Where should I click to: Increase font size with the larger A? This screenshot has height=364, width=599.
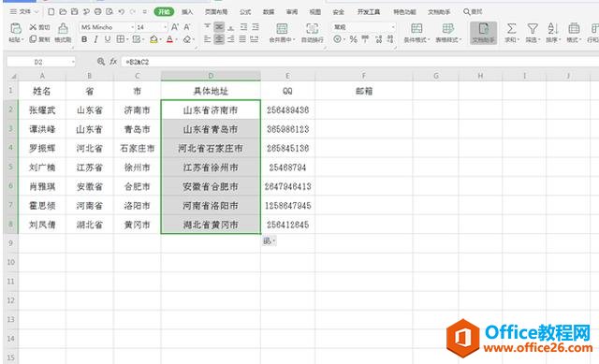click(175, 27)
